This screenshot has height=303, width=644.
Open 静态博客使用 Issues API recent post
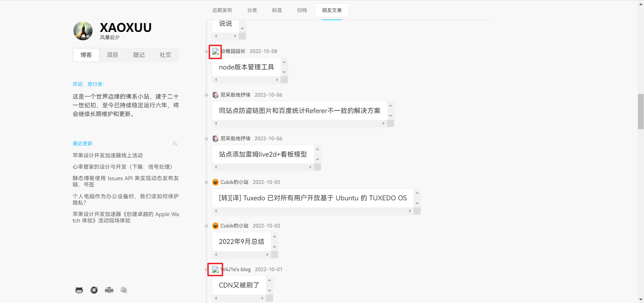point(126,181)
